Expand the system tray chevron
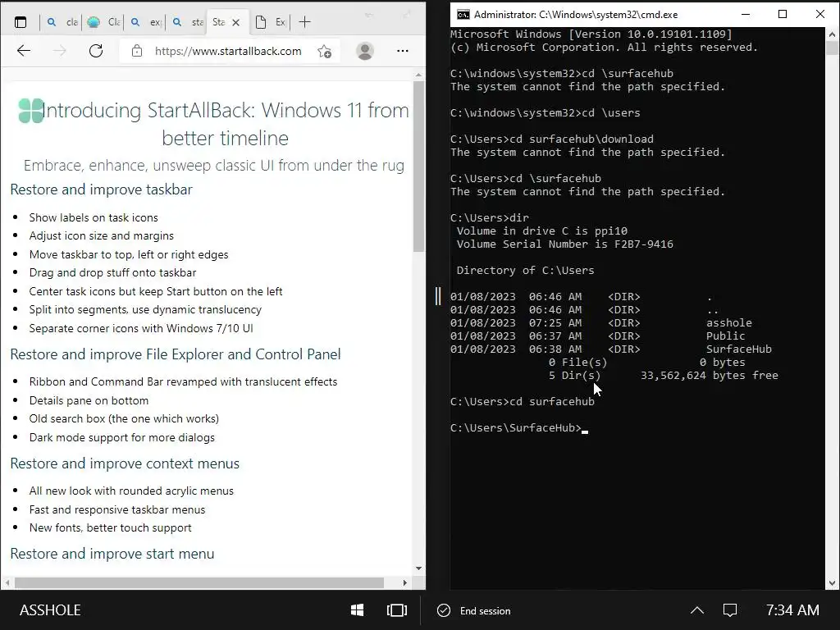 [697, 610]
